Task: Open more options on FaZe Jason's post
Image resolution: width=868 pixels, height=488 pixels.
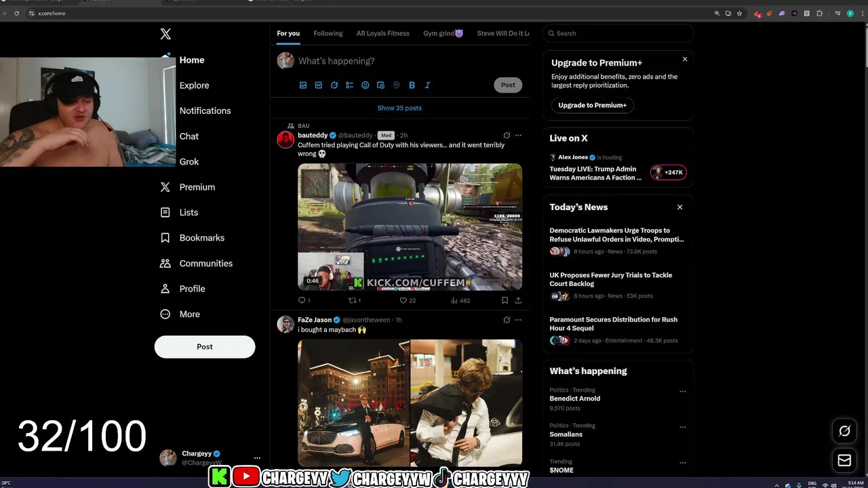Action: pyautogui.click(x=518, y=320)
